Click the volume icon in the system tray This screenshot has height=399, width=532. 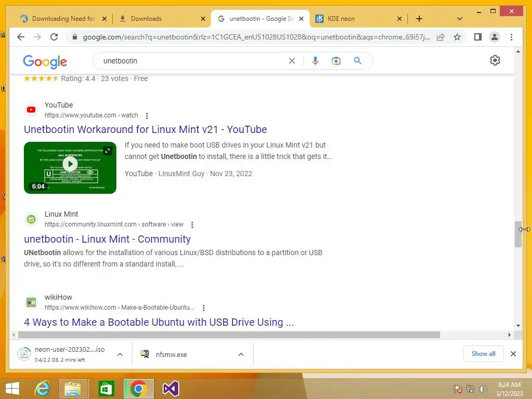[483, 389]
